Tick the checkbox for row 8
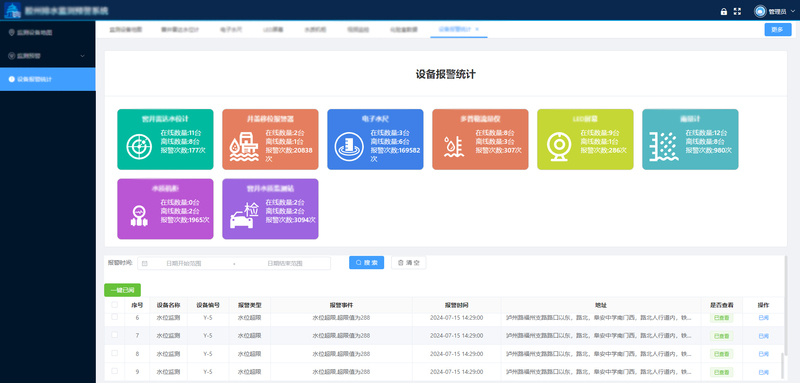Image resolution: width=800 pixels, height=383 pixels. (x=114, y=353)
